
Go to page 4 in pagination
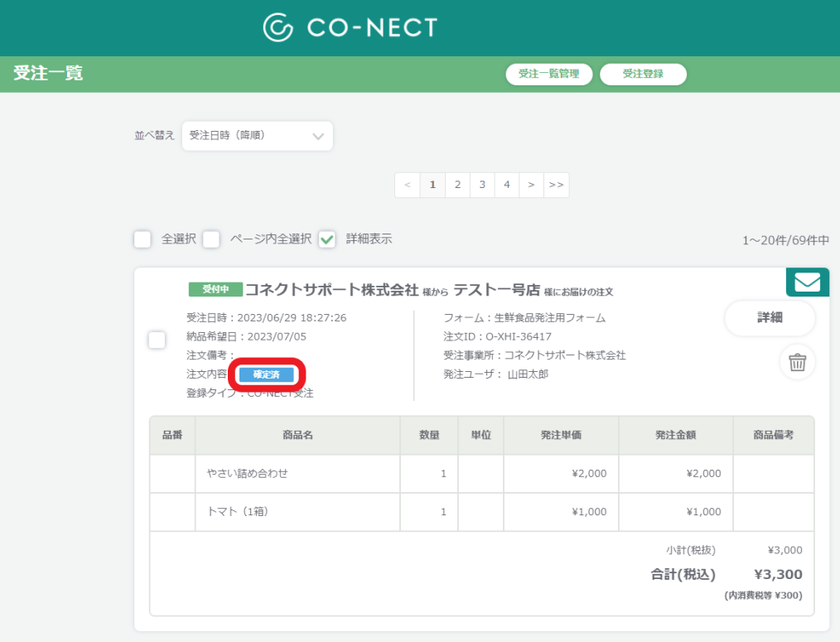tap(507, 185)
